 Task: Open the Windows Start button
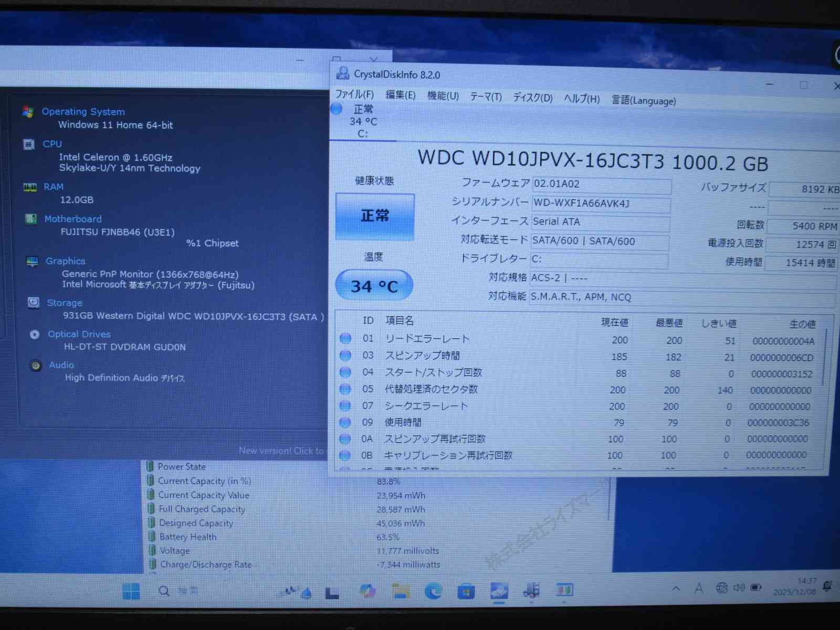pos(131,591)
